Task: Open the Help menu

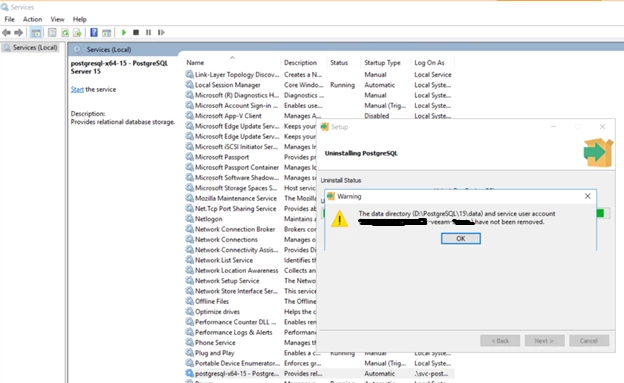Action: 80,19
